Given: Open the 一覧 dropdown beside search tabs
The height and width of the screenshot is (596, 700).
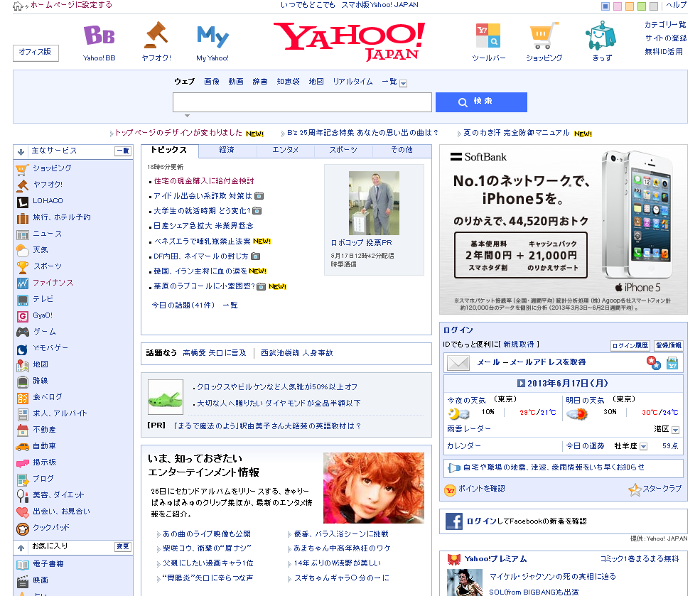Looking at the screenshot, I should (402, 82).
